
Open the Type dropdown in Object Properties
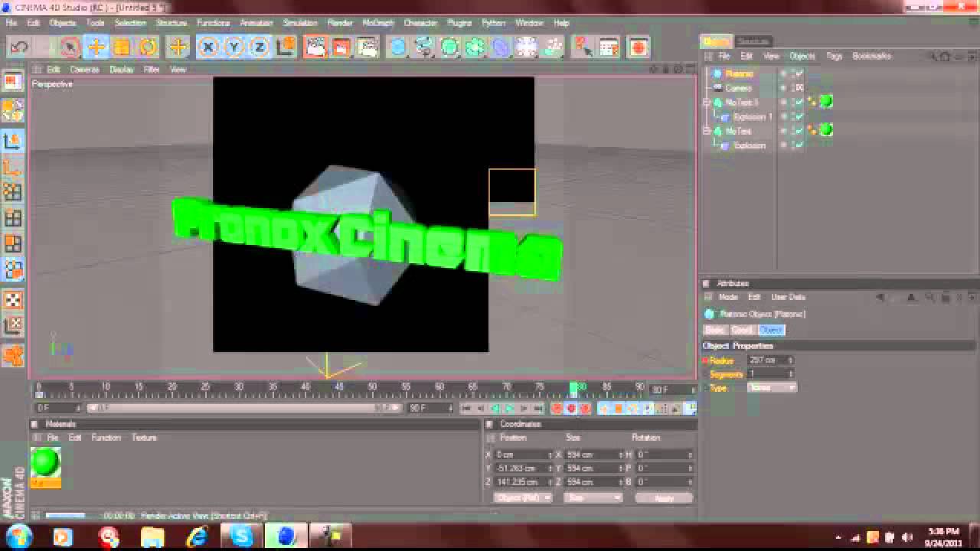[772, 388]
